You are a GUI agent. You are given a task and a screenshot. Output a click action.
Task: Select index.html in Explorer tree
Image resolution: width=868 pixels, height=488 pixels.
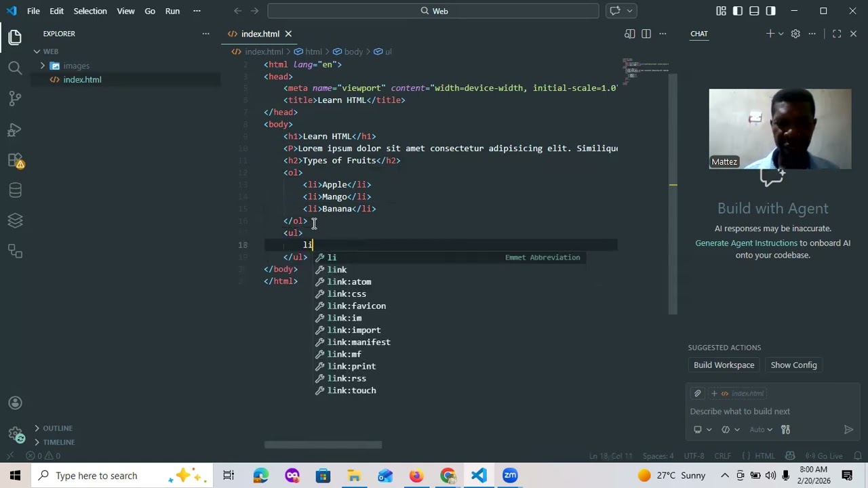(x=82, y=80)
